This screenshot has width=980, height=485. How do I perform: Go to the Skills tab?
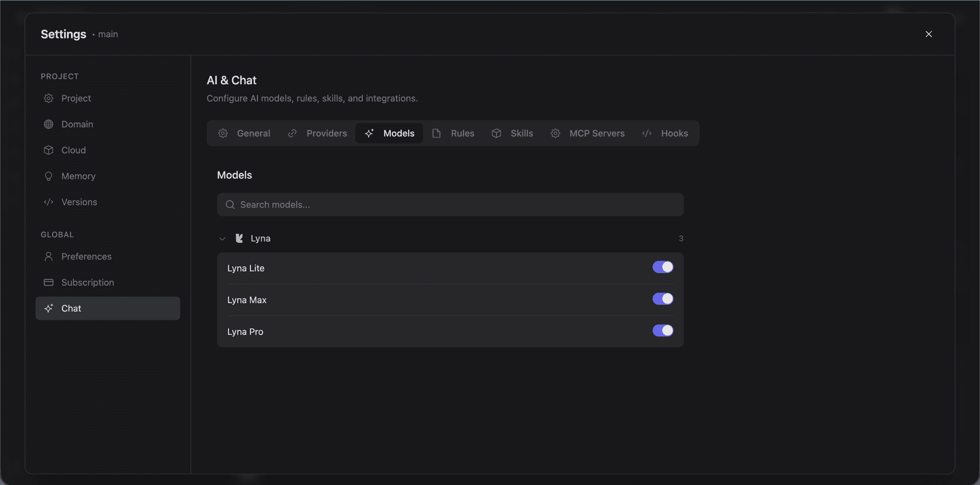coord(512,133)
